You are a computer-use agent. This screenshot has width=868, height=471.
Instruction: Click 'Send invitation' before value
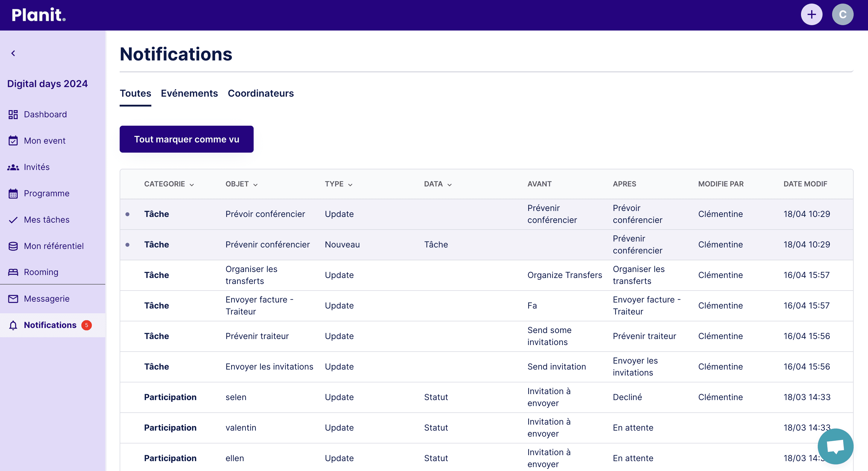556,367
